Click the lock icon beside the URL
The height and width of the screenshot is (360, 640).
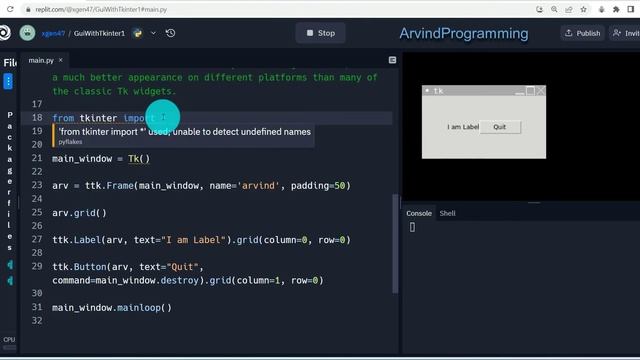click(28, 9)
